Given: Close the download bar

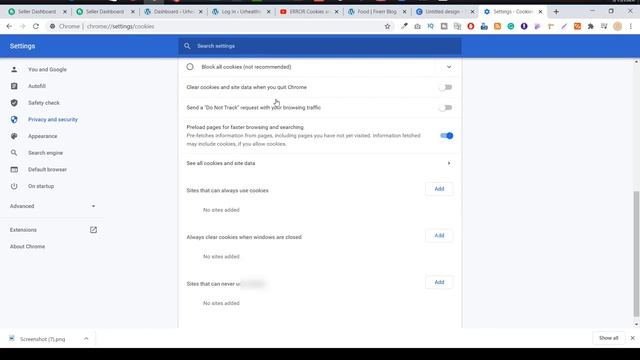Looking at the screenshot, I should pos(632,338).
